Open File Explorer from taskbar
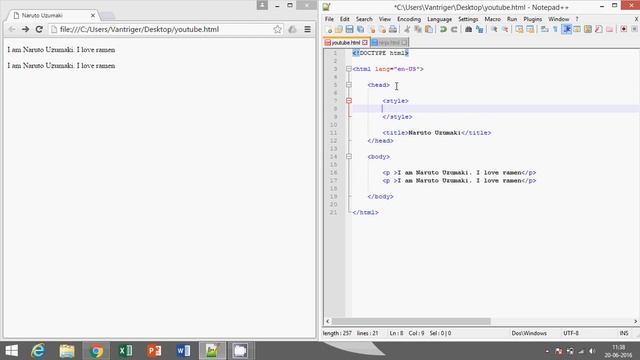640x360 pixels. (67, 351)
